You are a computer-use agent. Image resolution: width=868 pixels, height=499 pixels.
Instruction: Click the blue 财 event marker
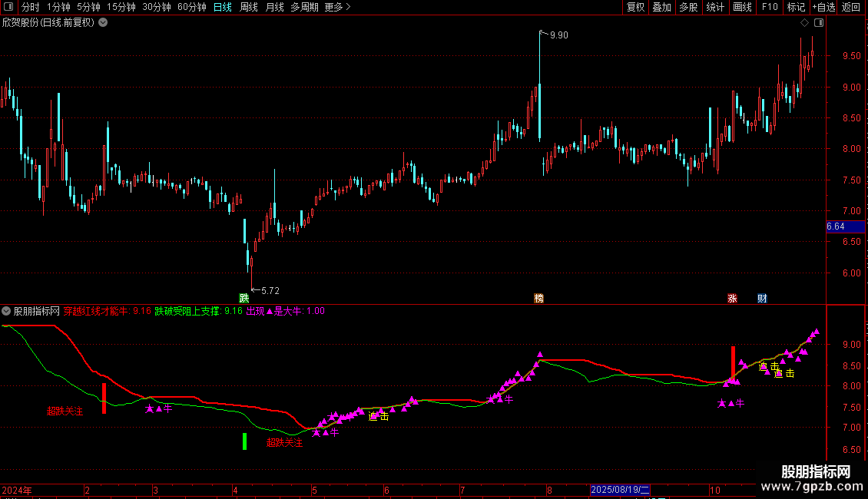click(x=762, y=298)
